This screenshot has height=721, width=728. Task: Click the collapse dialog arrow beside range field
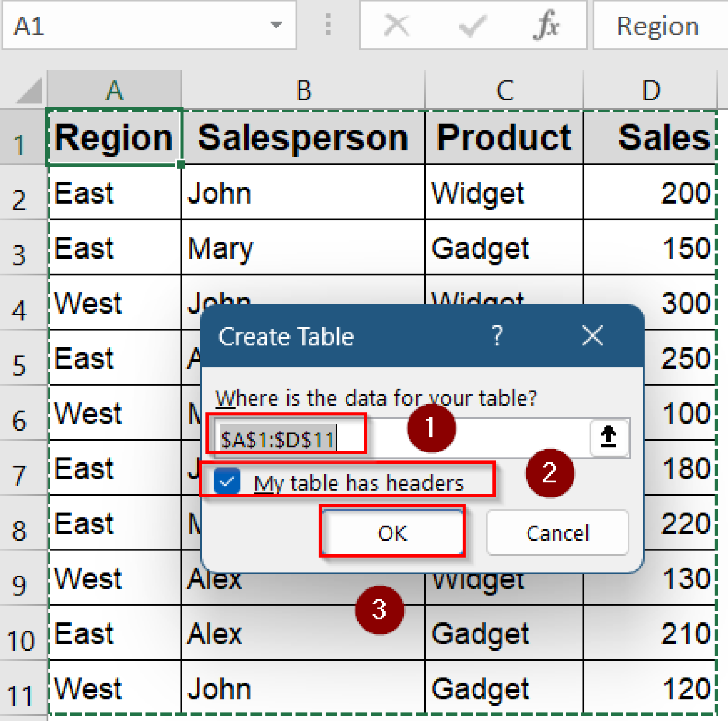pos(609,438)
